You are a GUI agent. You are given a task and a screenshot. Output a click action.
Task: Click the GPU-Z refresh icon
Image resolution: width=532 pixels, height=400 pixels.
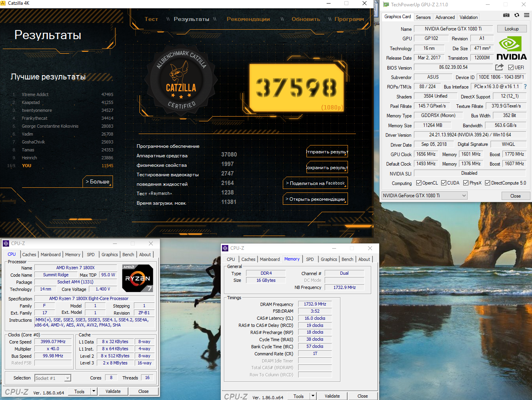point(517,15)
